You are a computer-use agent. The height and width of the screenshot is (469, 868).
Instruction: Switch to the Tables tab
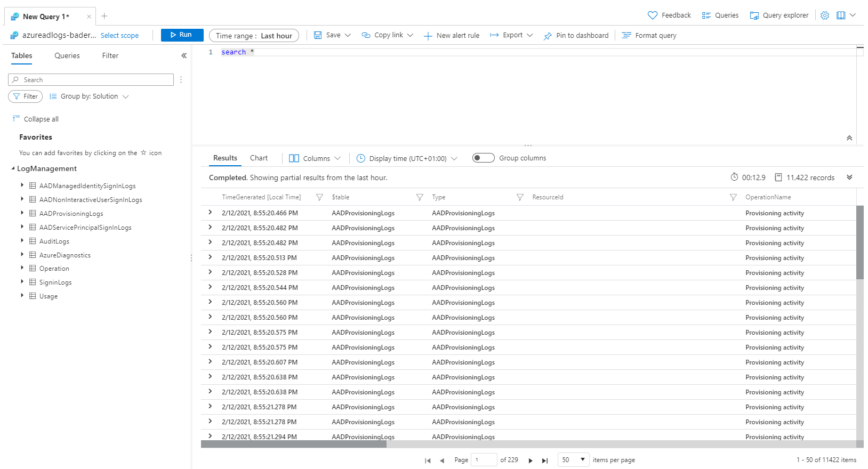(22, 55)
